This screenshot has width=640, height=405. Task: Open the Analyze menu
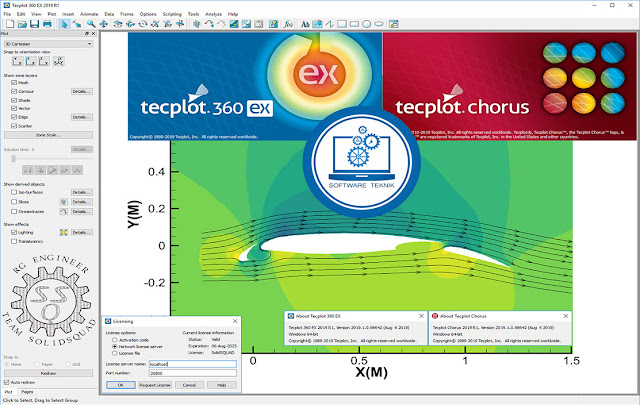(213, 14)
